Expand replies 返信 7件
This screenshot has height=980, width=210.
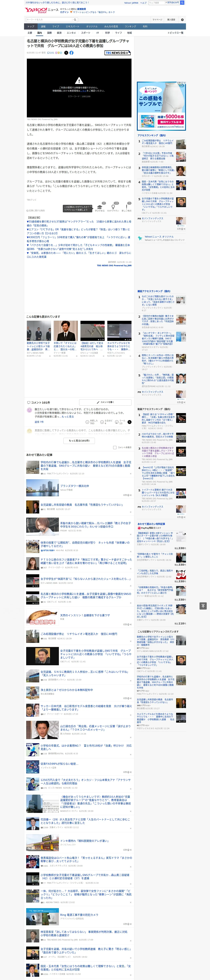pyautogui.click(x=39, y=422)
